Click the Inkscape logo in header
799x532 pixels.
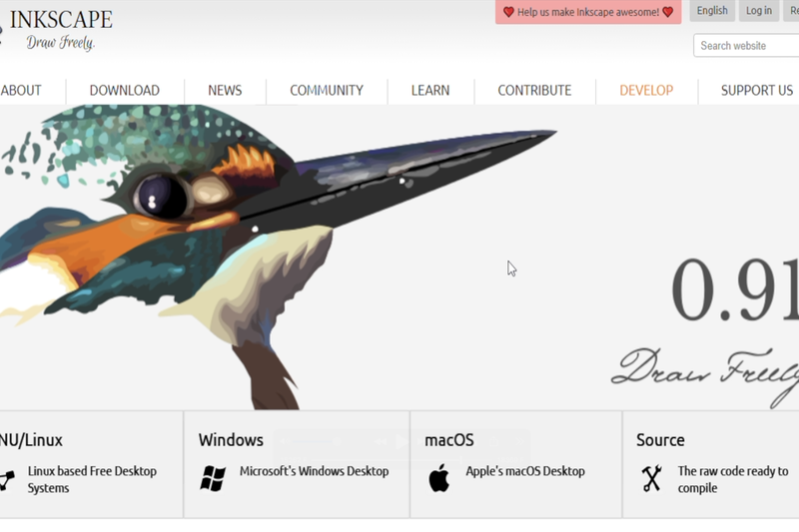point(56,30)
